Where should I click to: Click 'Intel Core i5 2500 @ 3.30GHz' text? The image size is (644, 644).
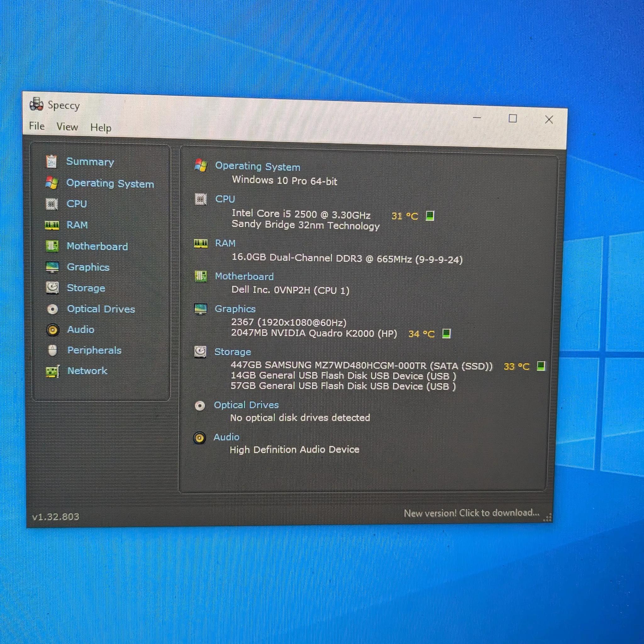(x=301, y=214)
